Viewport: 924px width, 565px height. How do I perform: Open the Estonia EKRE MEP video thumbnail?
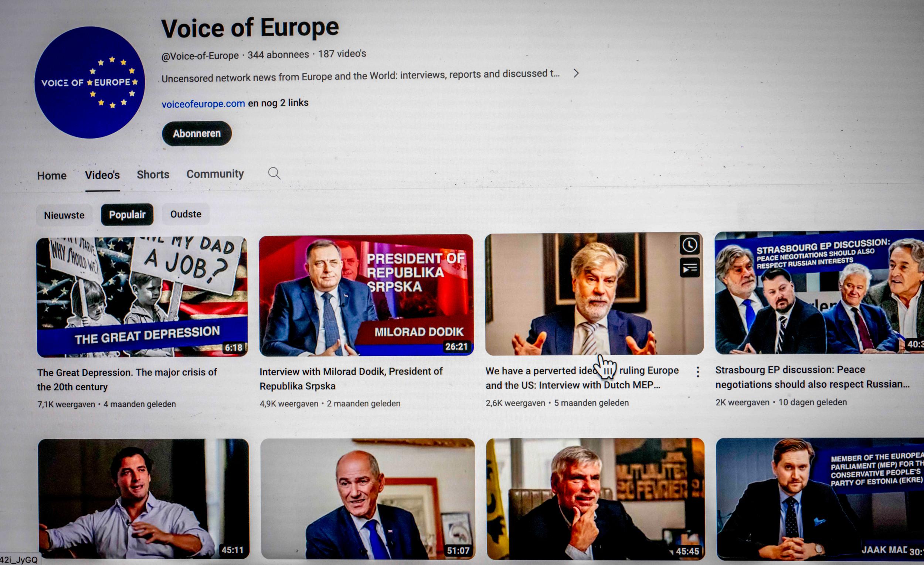(x=820, y=499)
